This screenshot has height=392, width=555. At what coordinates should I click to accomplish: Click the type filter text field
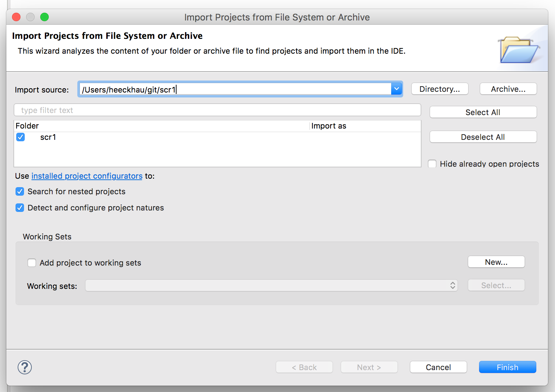[x=217, y=110]
